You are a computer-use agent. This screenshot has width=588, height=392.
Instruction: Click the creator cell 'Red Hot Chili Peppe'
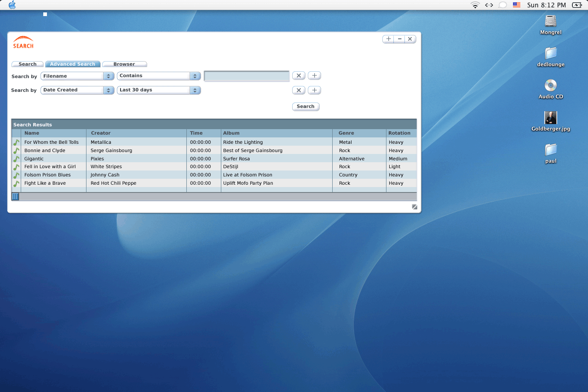tap(114, 183)
